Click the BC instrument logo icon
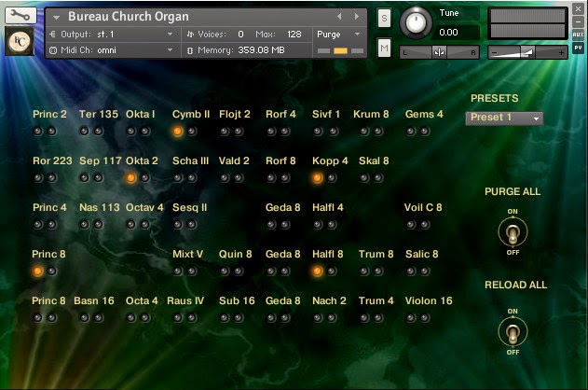Screen dimensions: 588x390 pyautogui.click(x=19, y=42)
